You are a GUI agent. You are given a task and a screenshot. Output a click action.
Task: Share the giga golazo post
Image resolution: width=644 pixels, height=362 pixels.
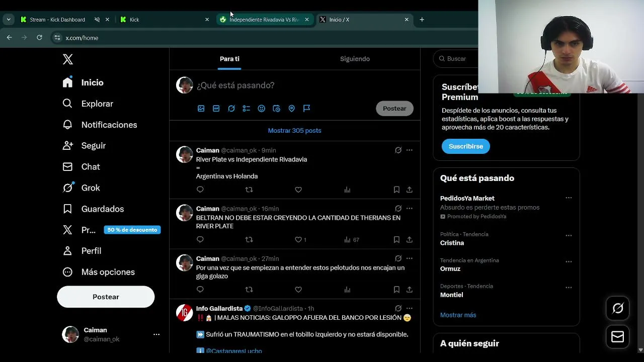410,290
